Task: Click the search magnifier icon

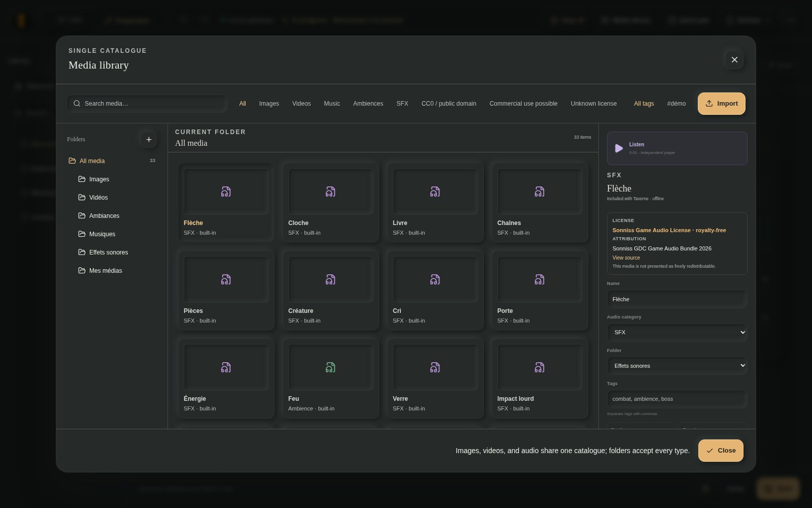Action: 77,104
